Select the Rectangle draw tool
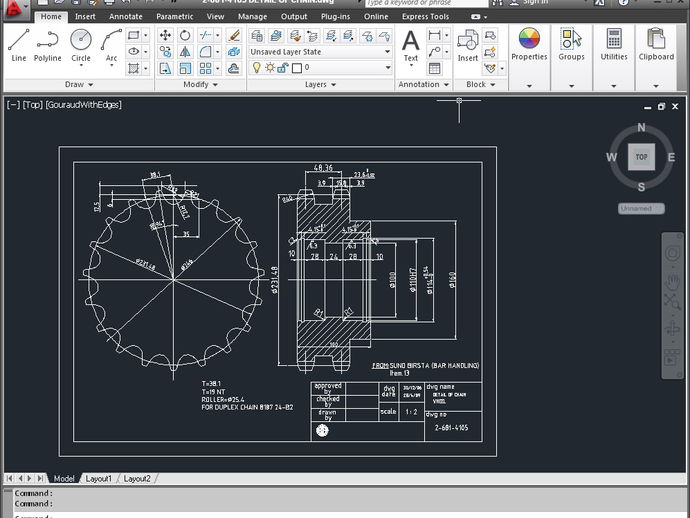 (x=133, y=35)
